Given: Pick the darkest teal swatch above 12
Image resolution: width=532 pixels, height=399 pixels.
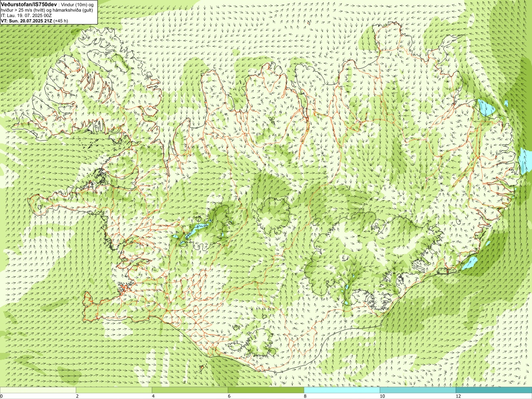Looking at the screenshot, I should coord(494,390).
